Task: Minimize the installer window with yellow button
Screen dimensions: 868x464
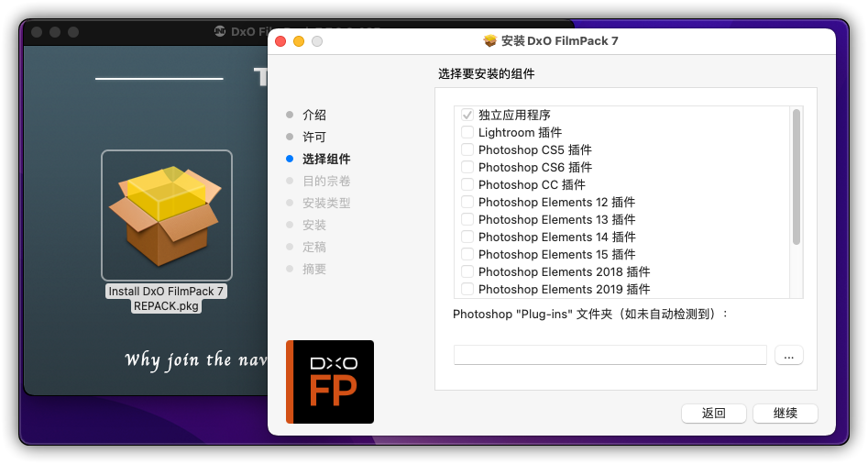Action: coord(299,41)
